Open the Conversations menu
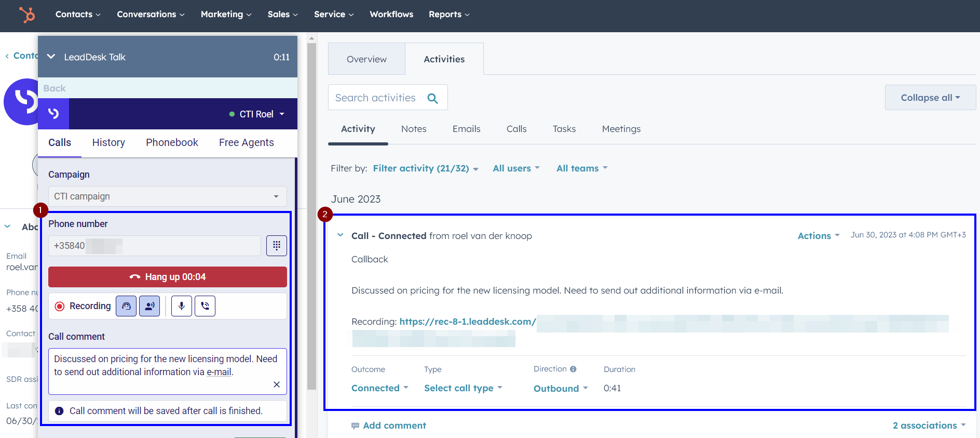The image size is (980, 438). 151,15
